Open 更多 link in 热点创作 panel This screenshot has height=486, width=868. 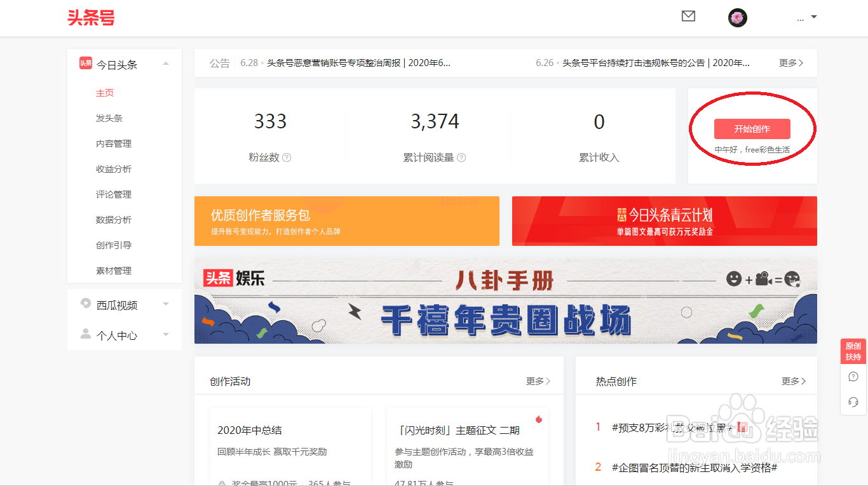point(794,381)
